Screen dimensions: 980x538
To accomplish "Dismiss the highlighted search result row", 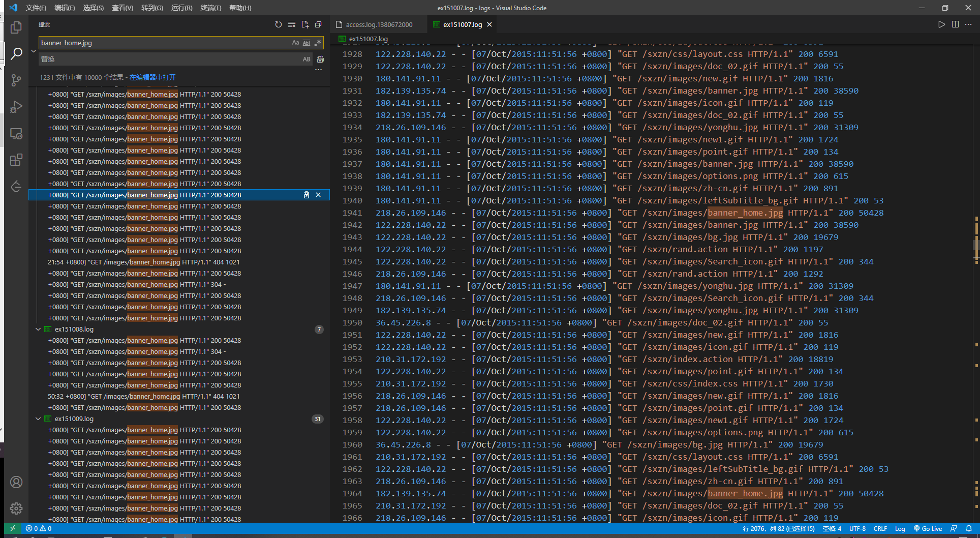I will pyautogui.click(x=318, y=195).
